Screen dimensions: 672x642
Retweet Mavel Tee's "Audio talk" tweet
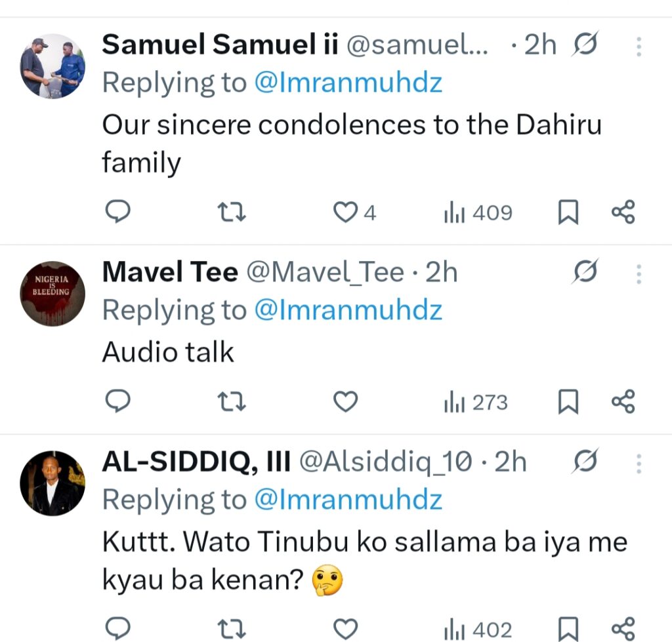pos(232,401)
